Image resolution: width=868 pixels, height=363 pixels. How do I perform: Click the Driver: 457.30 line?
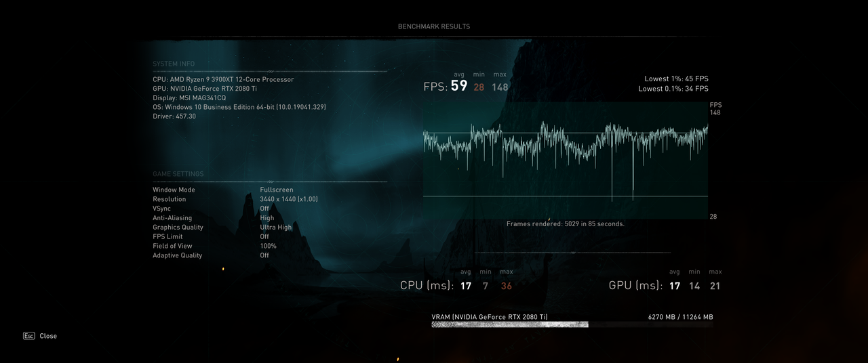pyautogui.click(x=174, y=116)
